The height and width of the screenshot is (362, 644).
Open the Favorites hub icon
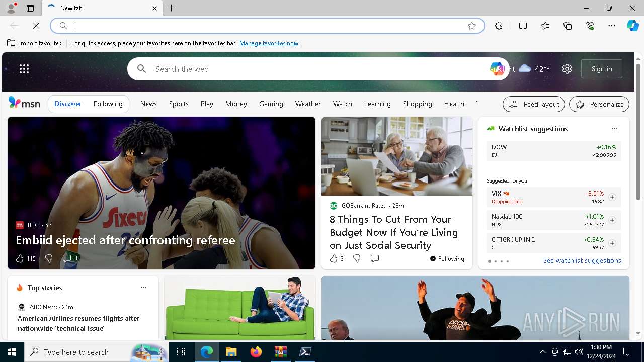tap(545, 26)
